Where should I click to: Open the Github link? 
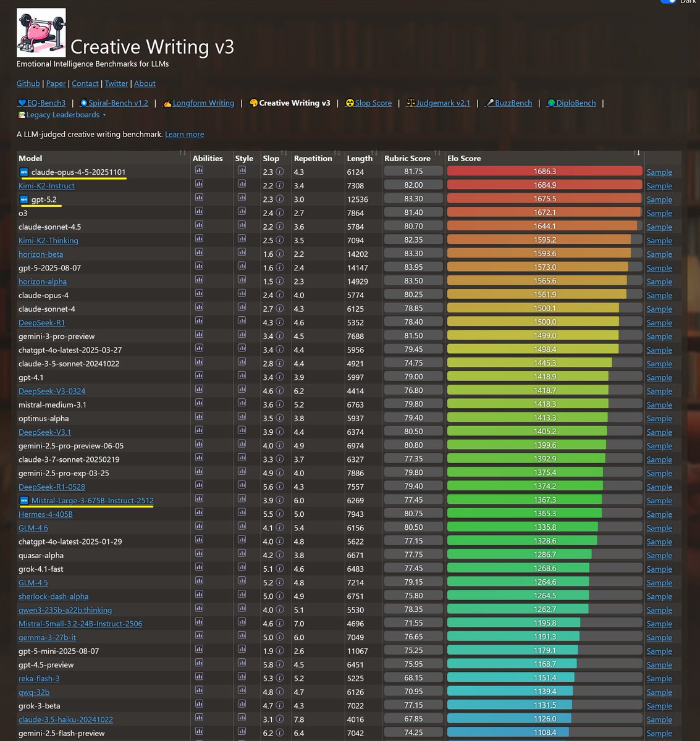[28, 83]
